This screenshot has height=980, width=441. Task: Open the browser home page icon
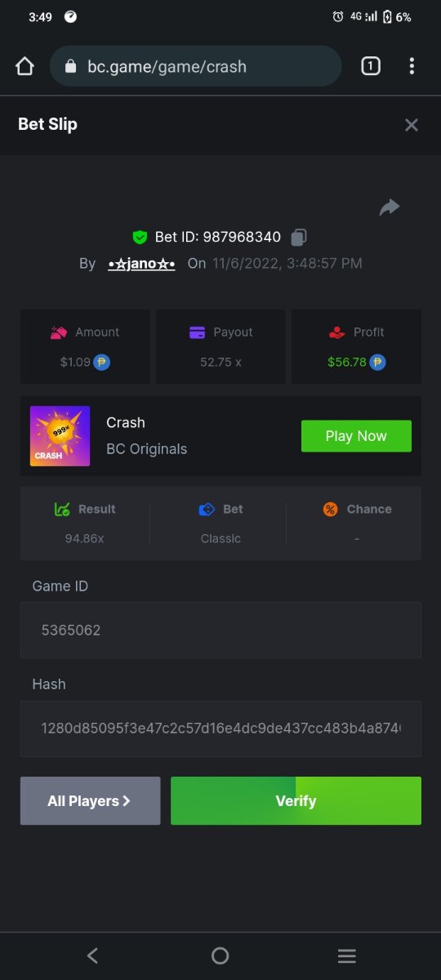[x=24, y=66]
